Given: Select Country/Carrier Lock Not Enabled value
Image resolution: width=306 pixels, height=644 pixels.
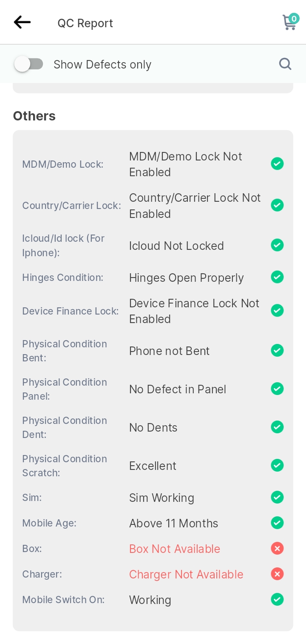Looking at the screenshot, I should [x=195, y=206].
